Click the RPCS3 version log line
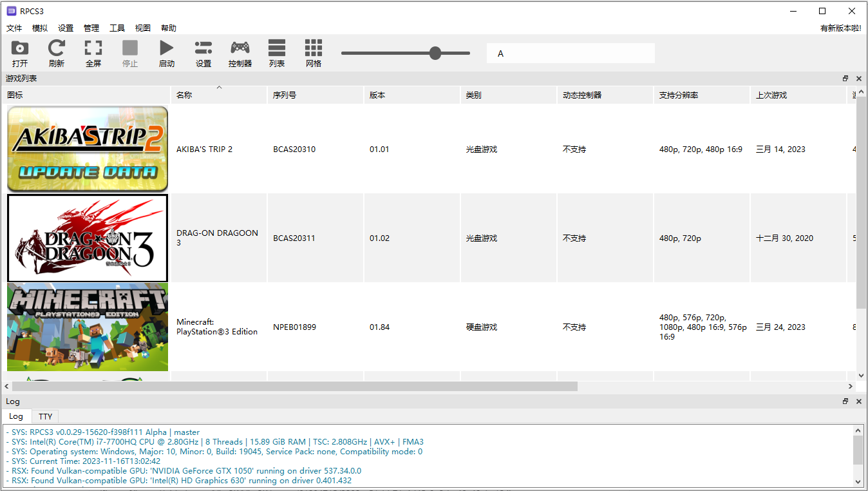 103,432
